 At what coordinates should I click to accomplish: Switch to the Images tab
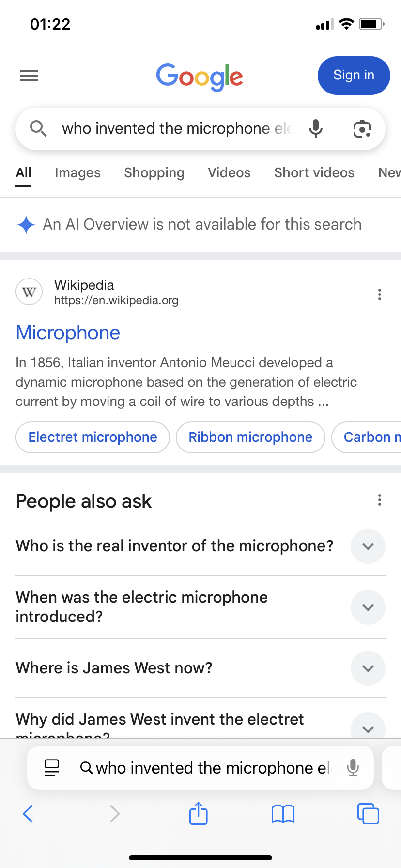tap(77, 173)
